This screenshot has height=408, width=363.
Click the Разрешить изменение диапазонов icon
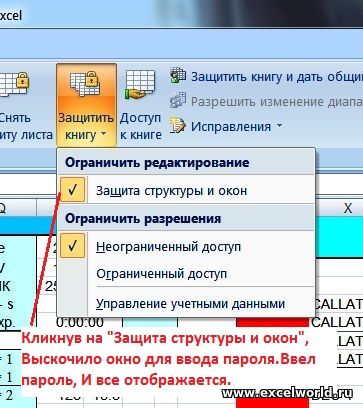178,101
